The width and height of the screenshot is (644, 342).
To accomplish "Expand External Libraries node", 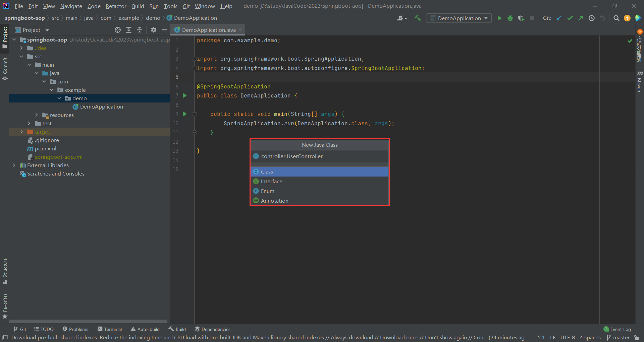I will 14,165.
